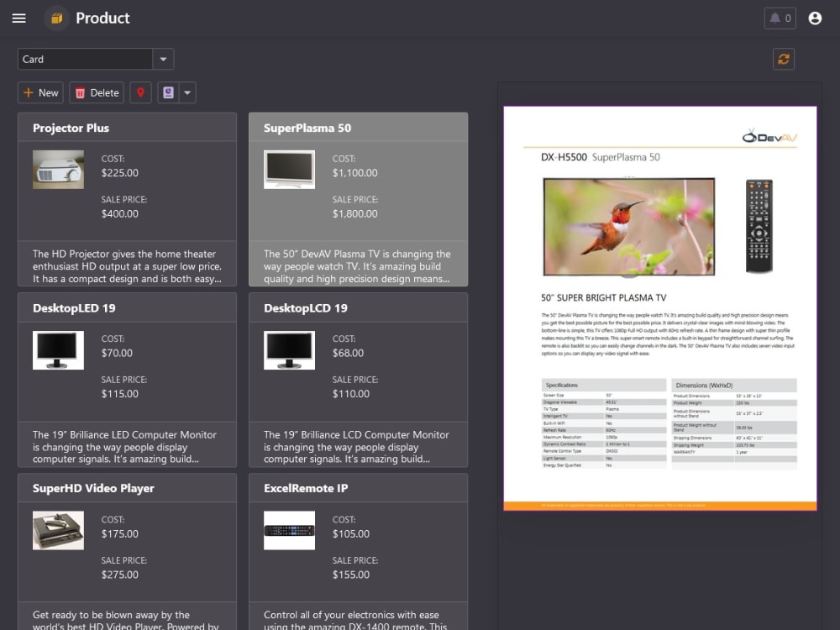The width and height of the screenshot is (840, 630).
Task: Open the hamburger navigation menu
Action: point(18,18)
